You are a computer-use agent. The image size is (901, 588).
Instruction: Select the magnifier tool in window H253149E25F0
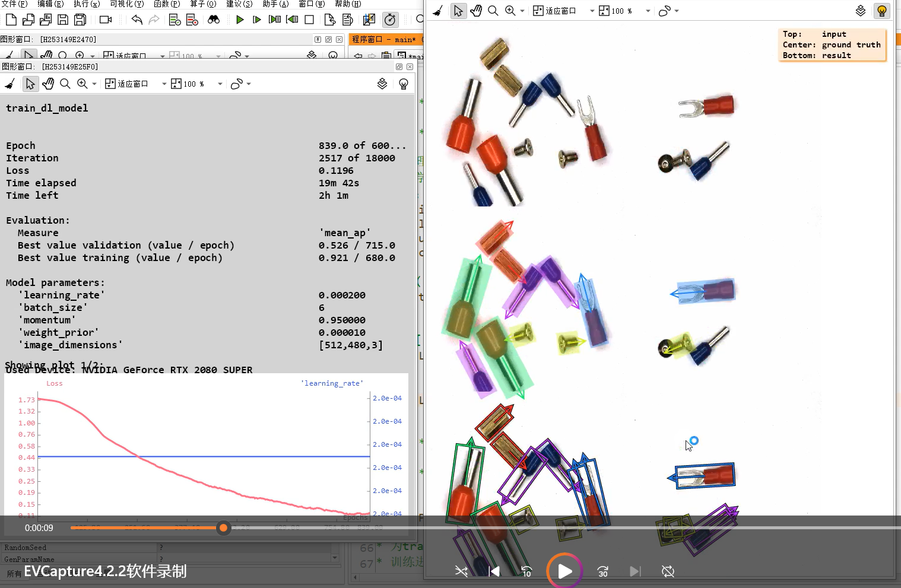coord(65,84)
